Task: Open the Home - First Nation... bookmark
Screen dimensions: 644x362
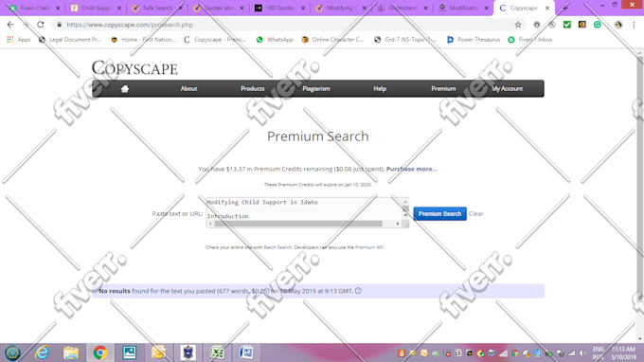Action: click(x=143, y=40)
